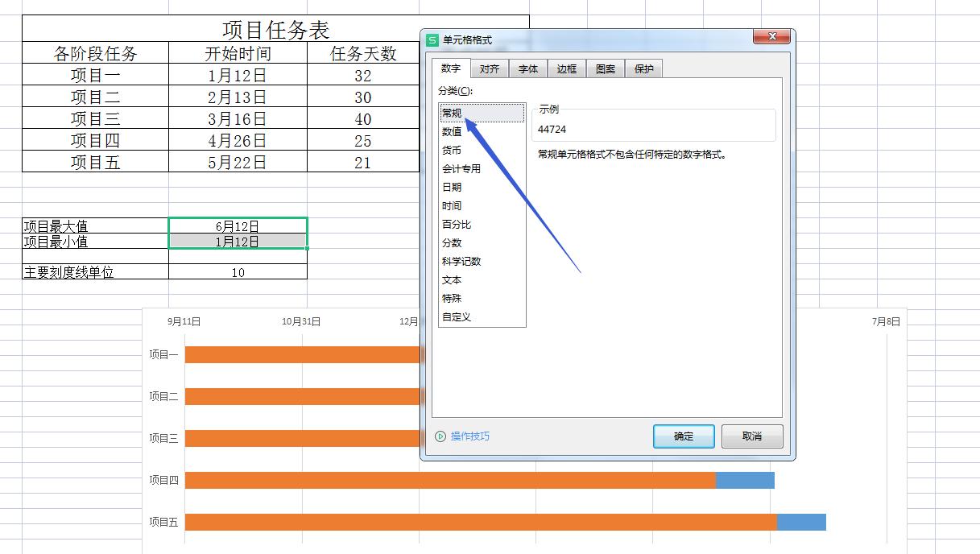This screenshot has height=554, width=980.
Task: Open the 保护 tab
Action: (643, 68)
